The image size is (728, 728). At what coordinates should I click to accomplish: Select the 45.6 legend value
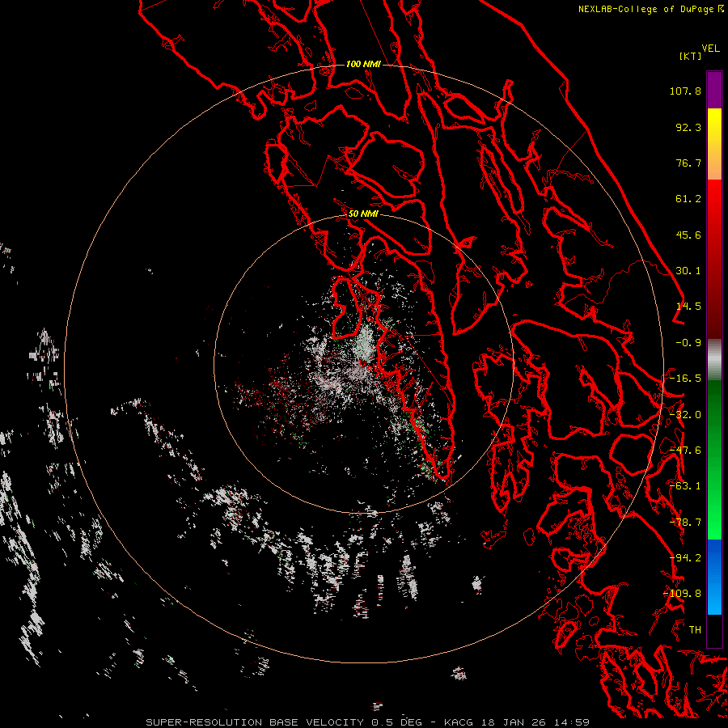pos(688,235)
